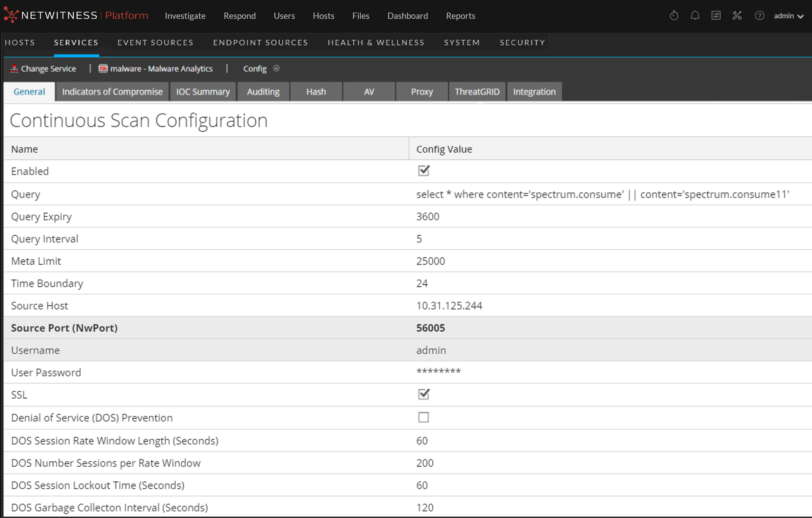
Task: Toggle the SSL checkbox
Action: point(423,394)
